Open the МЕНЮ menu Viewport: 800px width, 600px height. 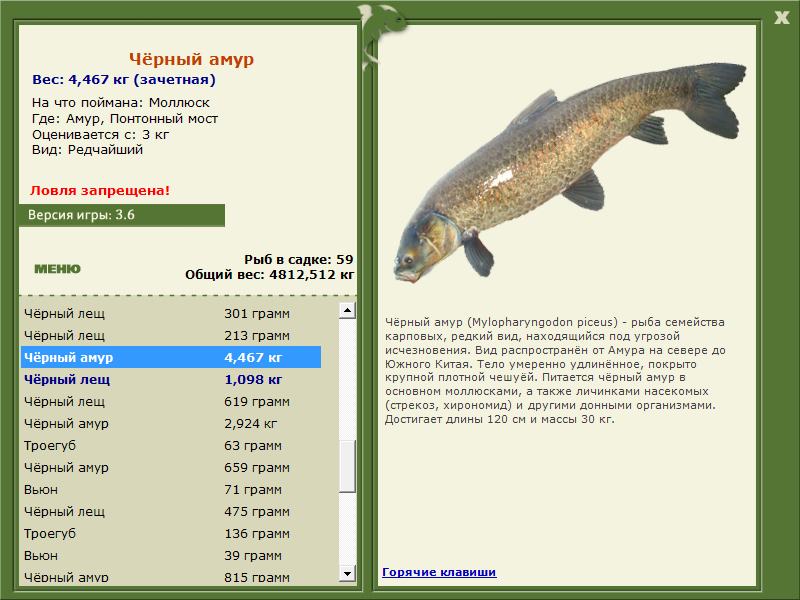pyautogui.click(x=57, y=269)
